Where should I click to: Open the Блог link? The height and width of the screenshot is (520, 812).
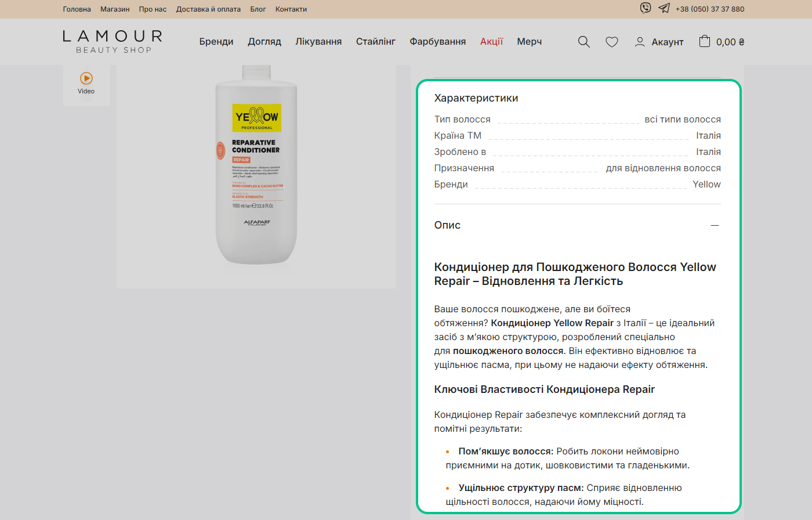click(x=258, y=9)
